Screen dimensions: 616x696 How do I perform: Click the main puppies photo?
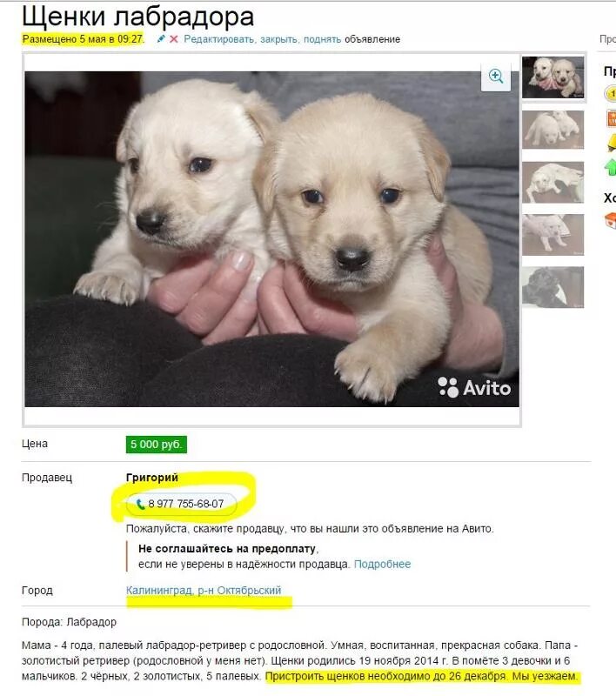(x=271, y=238)
